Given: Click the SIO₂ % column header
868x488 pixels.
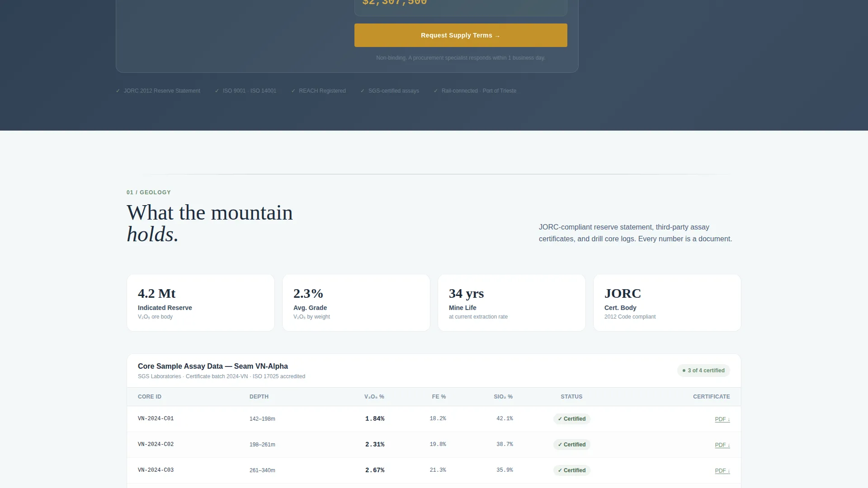Looking at the screenshot, I should click(x=503, y=397).
